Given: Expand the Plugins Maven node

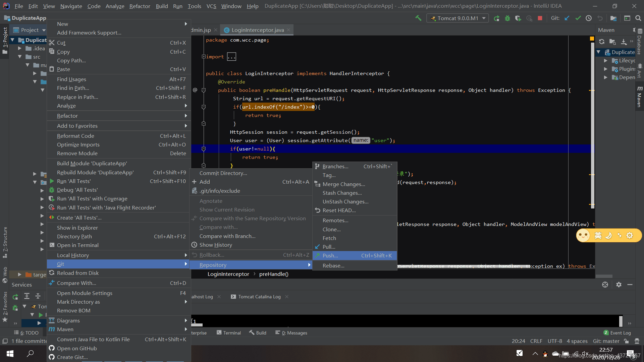Looking at the screenshot, I should click(605, 69).
